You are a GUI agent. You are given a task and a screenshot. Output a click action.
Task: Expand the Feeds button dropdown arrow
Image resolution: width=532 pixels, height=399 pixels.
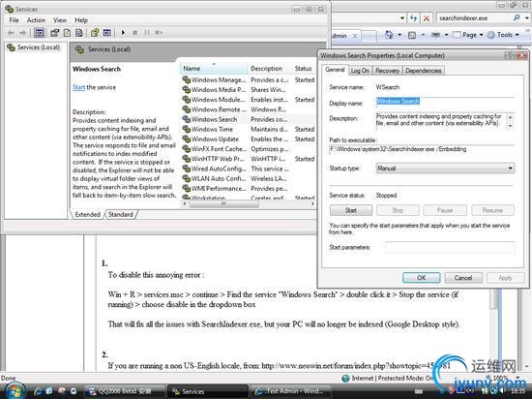[423, 35]
